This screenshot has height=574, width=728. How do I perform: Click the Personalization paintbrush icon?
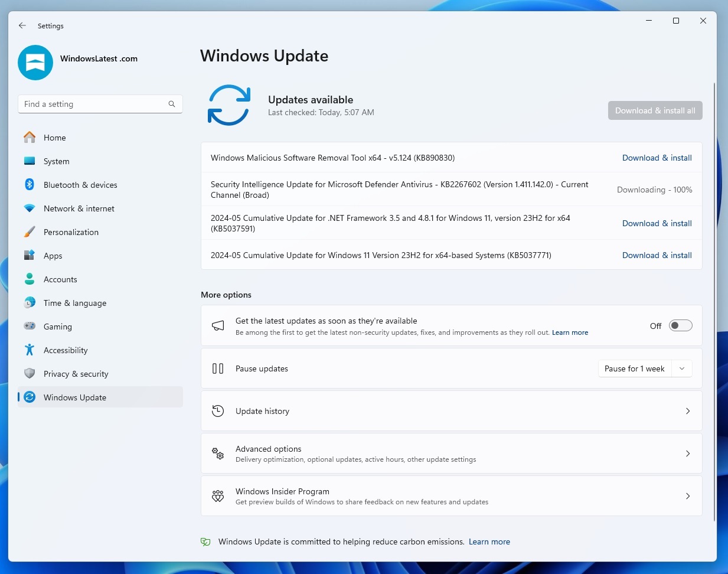pyautogui.click(x=30, y=231)
